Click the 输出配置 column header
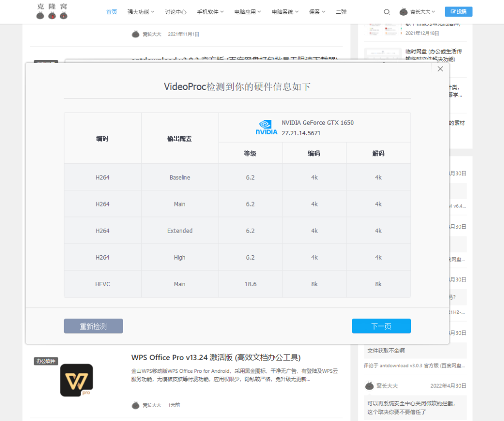504x421 pixels. point(179,138)
